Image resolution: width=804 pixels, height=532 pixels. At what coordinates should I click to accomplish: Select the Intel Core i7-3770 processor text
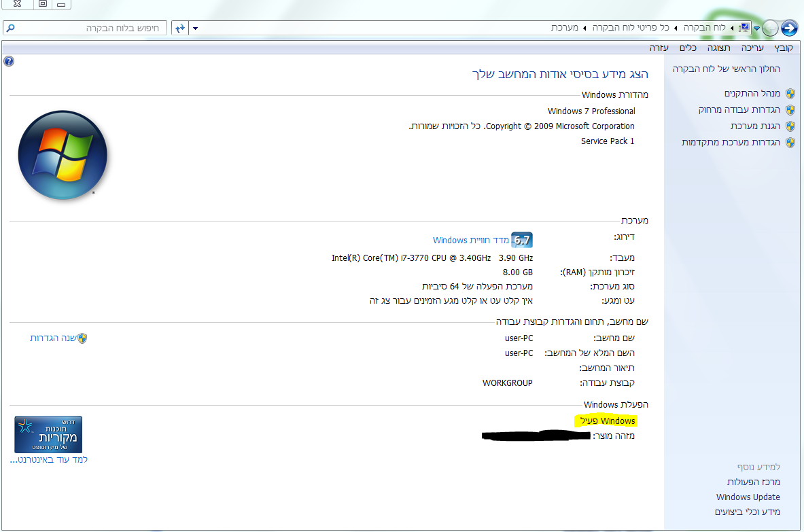coord(432,258)
